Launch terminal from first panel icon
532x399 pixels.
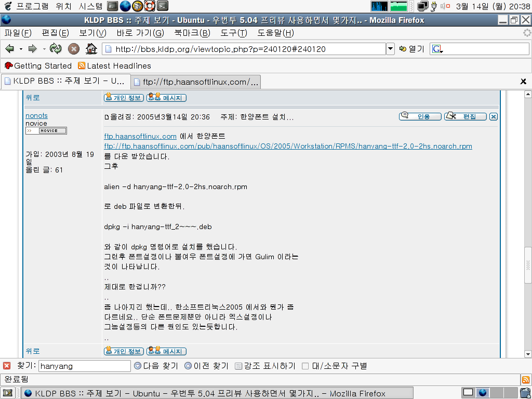coord(112,6)
